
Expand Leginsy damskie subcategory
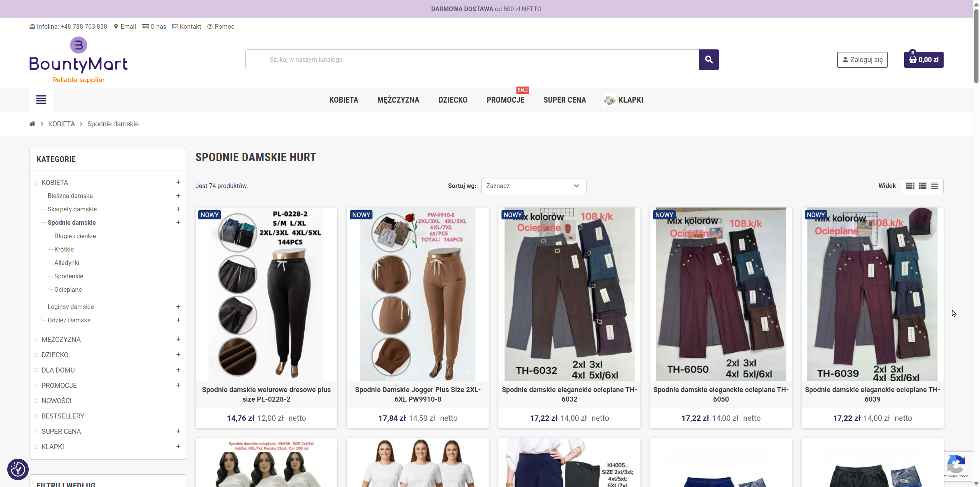(178, 307)
